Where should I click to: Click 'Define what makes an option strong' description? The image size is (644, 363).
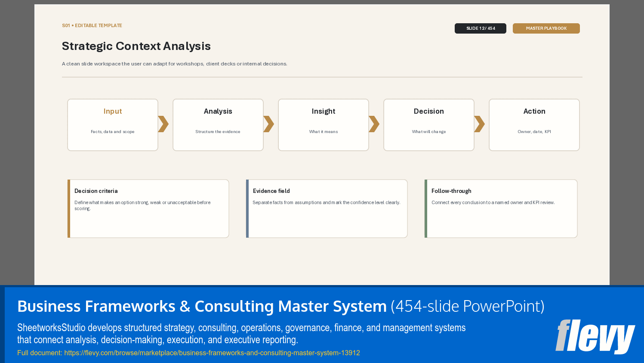(x=142, y=205)
